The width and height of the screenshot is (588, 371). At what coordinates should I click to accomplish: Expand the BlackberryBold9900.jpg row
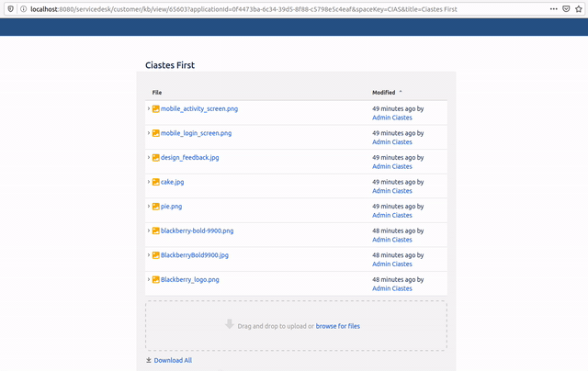[149, 254]
